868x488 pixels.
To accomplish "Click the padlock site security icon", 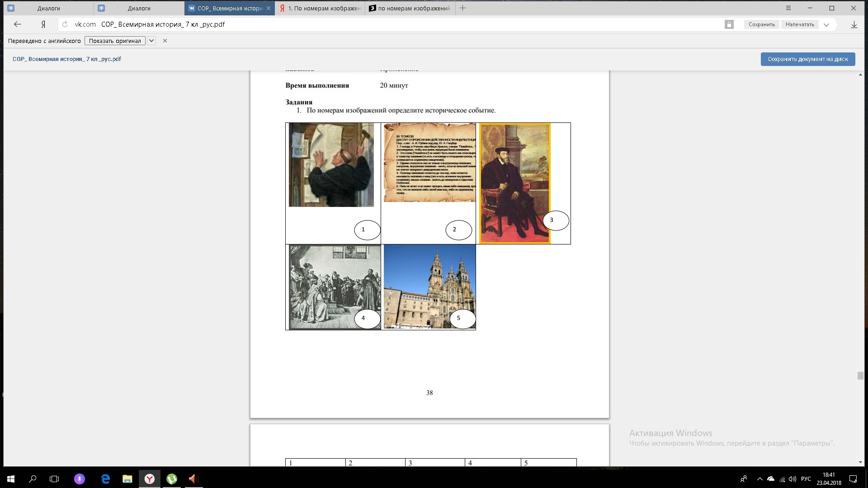I will [x=729, y=24].
